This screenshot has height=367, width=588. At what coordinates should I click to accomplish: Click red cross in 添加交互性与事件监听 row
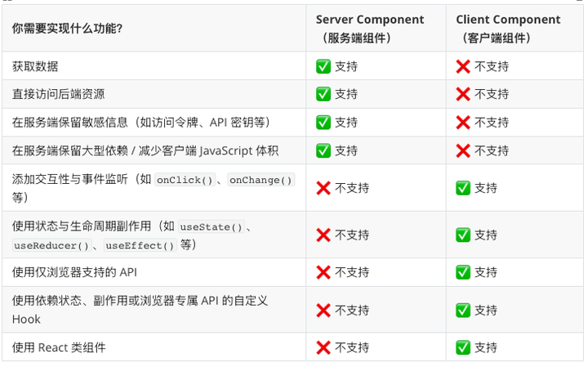[x=323, y=188]
